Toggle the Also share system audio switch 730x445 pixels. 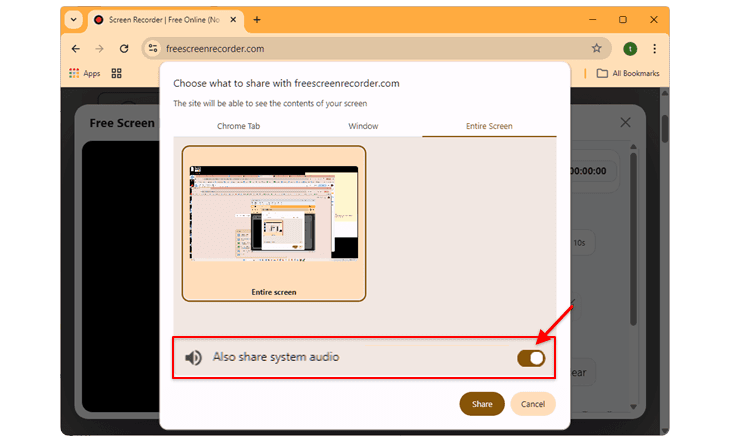point(531,358)
